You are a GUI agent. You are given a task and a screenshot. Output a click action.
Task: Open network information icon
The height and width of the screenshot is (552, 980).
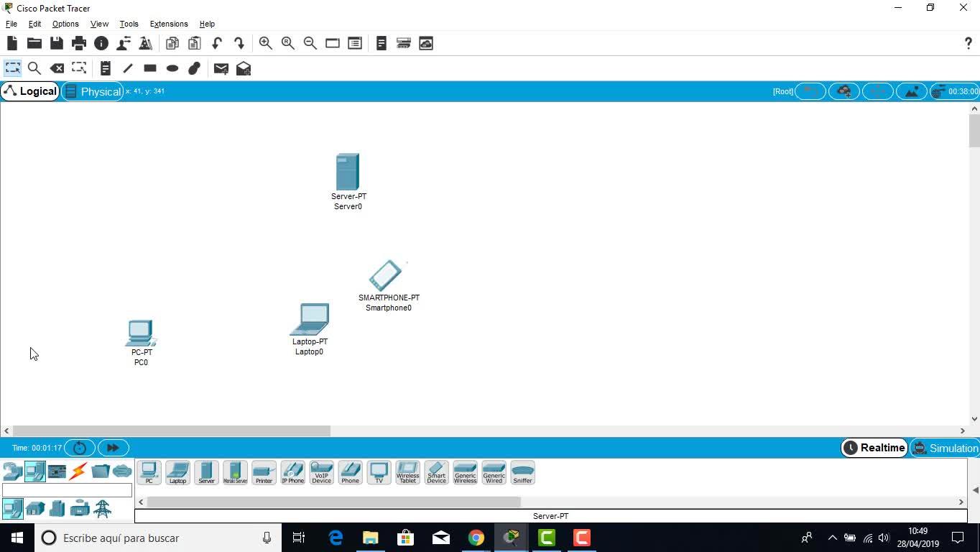click(101, 43)
